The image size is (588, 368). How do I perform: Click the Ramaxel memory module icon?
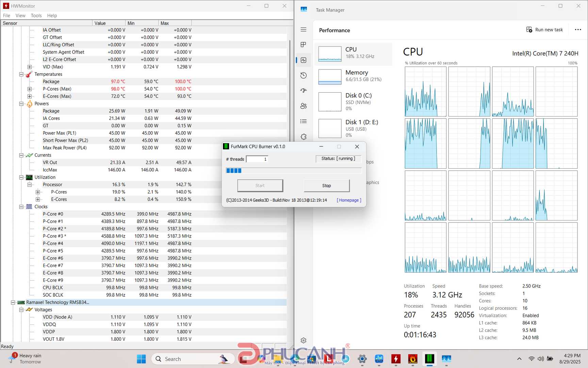pyautogui.click(x=21, y=302)
